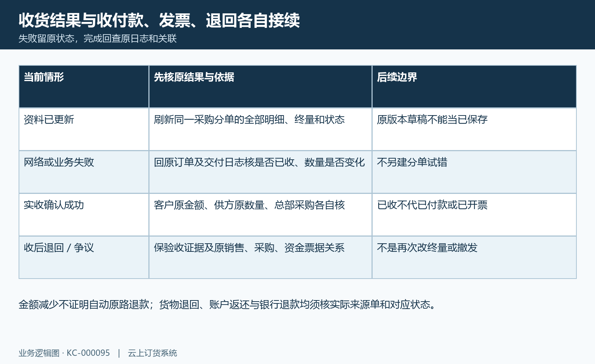Click the footer text 云上订货系统
Screen dimensions: 595x364
pyautogui.click(x=152, y=353)
